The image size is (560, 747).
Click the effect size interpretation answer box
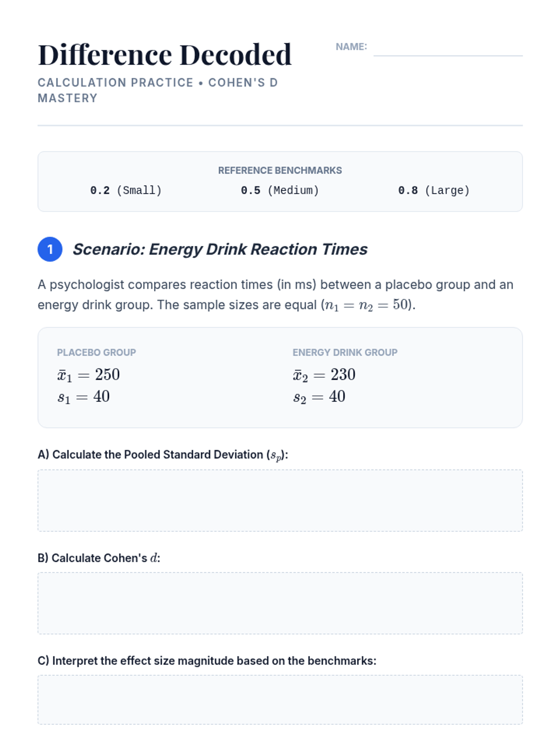280,699
